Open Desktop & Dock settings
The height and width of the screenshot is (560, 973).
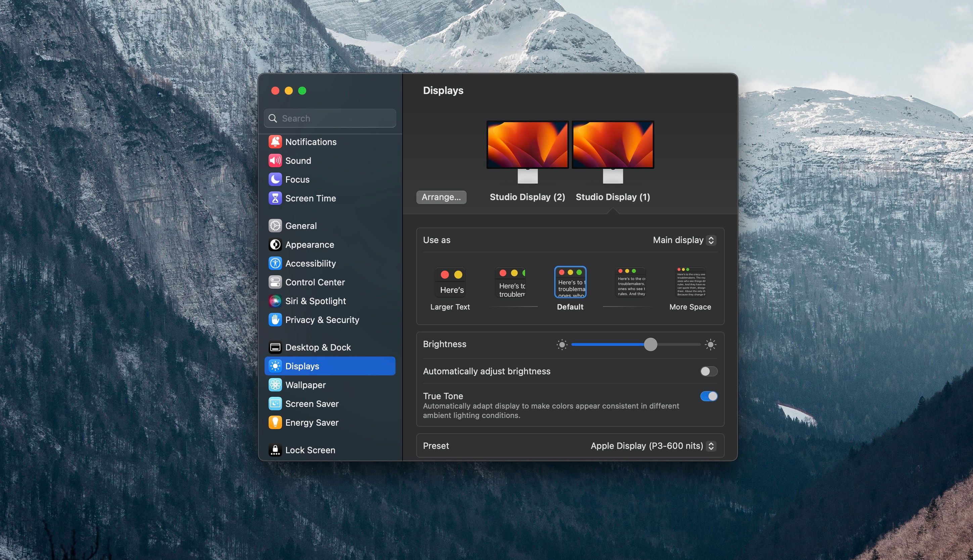tap(275, 347)
